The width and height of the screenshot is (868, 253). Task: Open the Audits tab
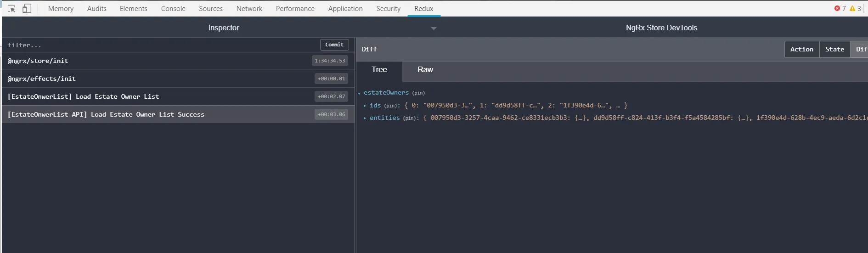[97, 8]
